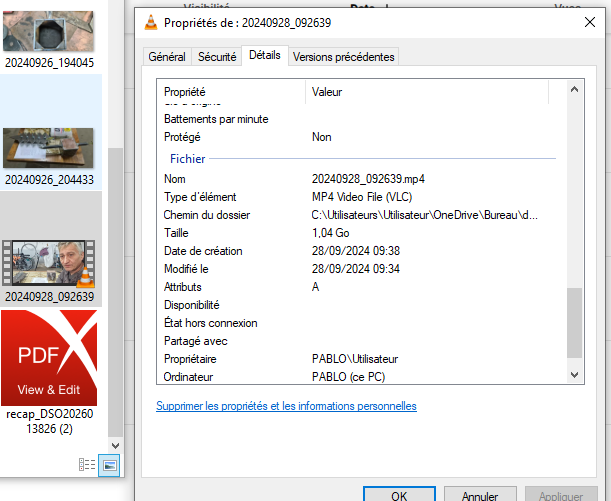Select the 20240928_092639 video thumbnail
611x501 pixels.
(49, 263)
